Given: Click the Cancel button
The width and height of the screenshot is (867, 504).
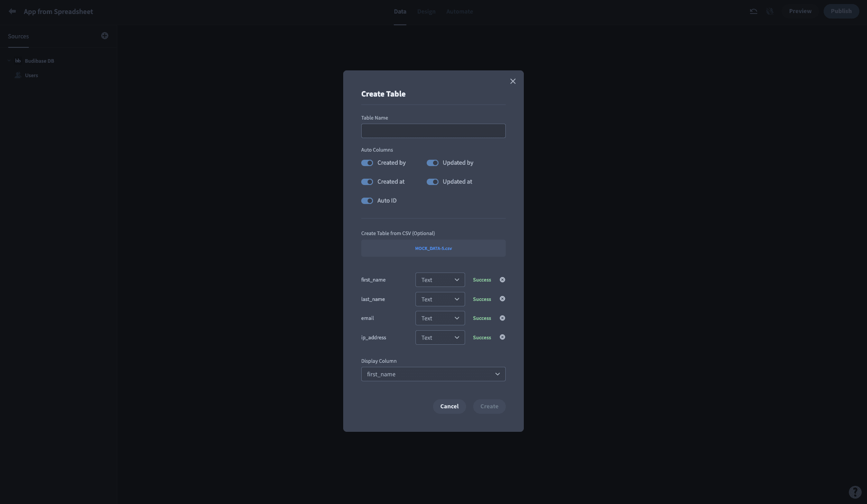Looking at the screenshot, I should (449, 406).
